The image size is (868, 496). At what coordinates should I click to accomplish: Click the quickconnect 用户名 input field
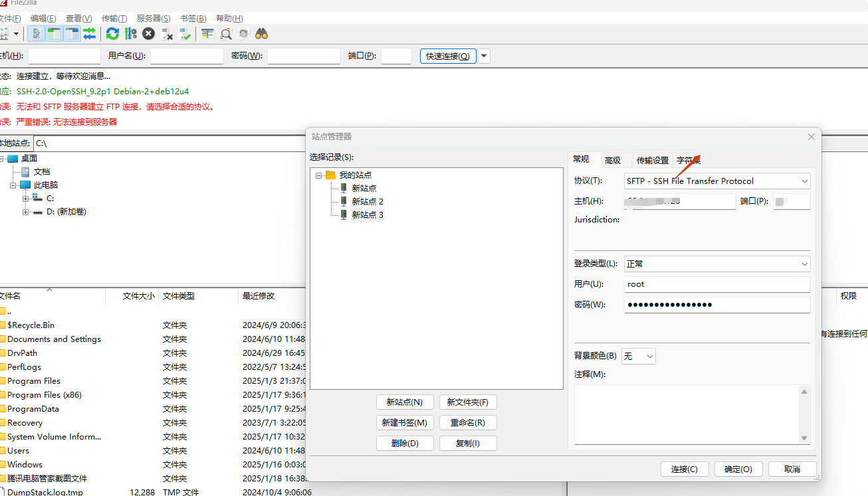point(187,56)
